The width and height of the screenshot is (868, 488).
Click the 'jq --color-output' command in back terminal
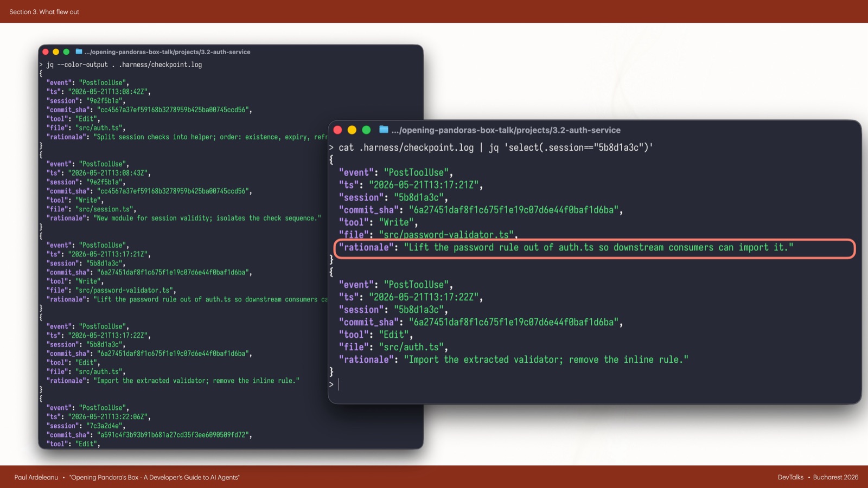(x=124, y=65)
